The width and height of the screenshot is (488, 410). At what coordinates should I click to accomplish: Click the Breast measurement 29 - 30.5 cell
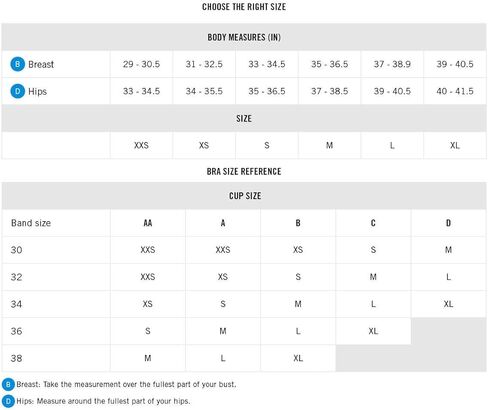[141, 64]
